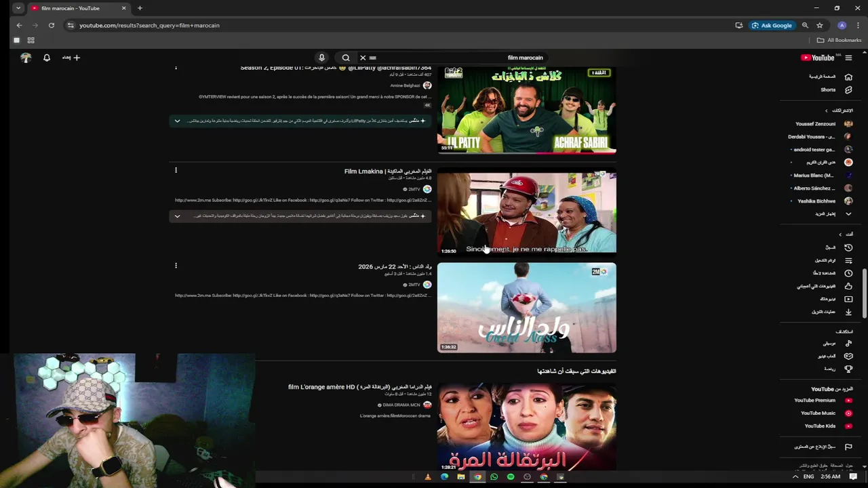
Task: Open Chrome's zoom magnifier icon
Action: [x=805, y=25]
